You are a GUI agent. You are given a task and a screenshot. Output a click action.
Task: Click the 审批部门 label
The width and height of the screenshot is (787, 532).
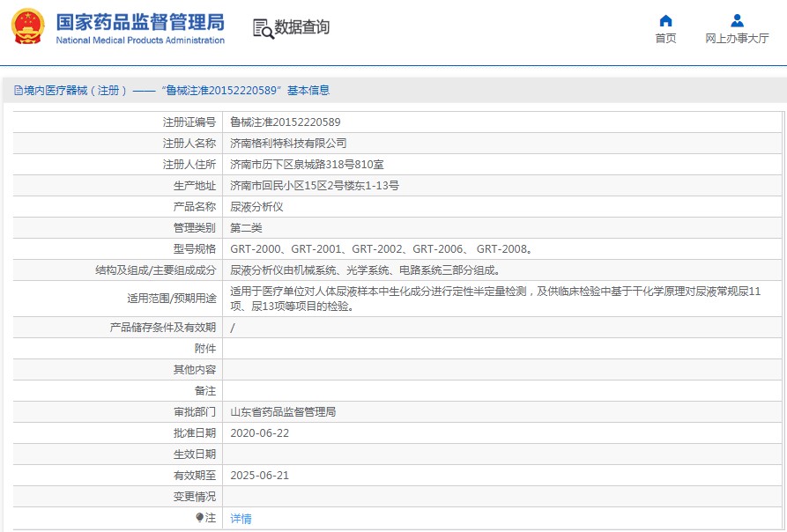click(x=195, y=412)
